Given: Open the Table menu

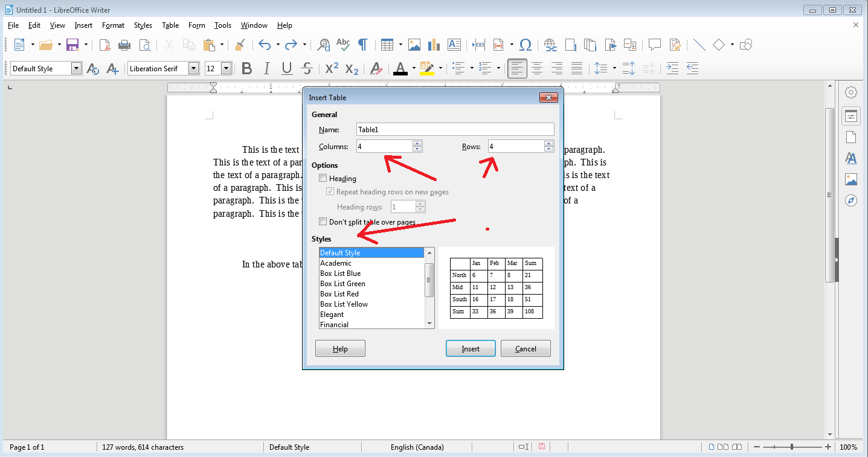Looking at the screenshot, I should [x=170, y=25].
